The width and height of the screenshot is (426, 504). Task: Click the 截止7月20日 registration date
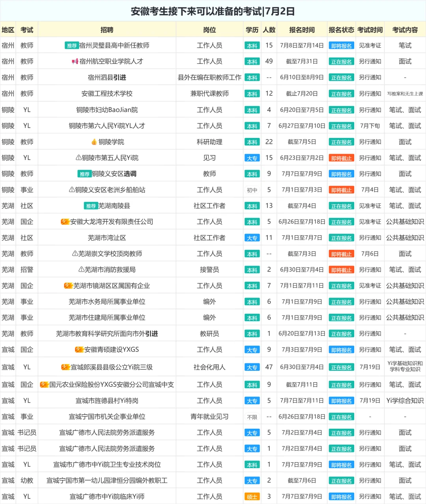point(302,94)
